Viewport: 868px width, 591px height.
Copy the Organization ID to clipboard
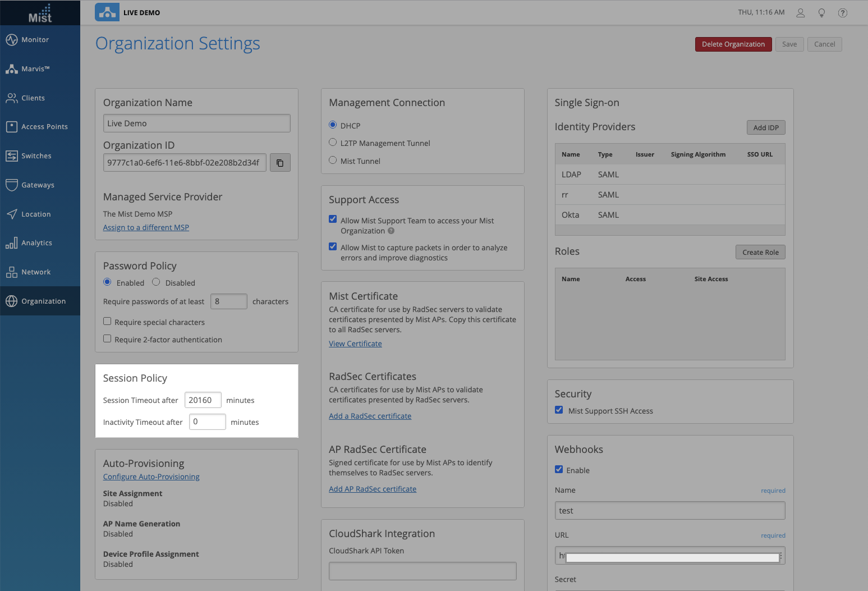coord(280,163)
